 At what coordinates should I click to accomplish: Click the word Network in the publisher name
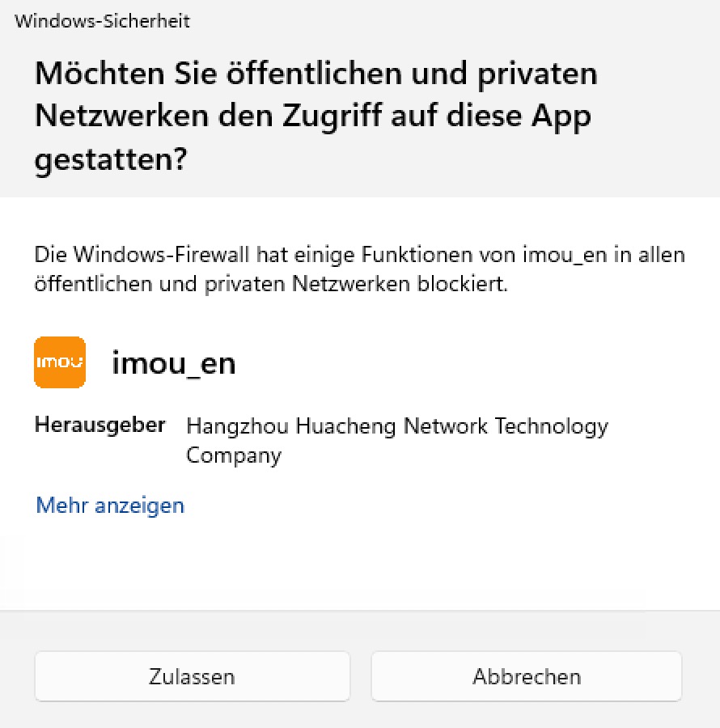point(446,426)
